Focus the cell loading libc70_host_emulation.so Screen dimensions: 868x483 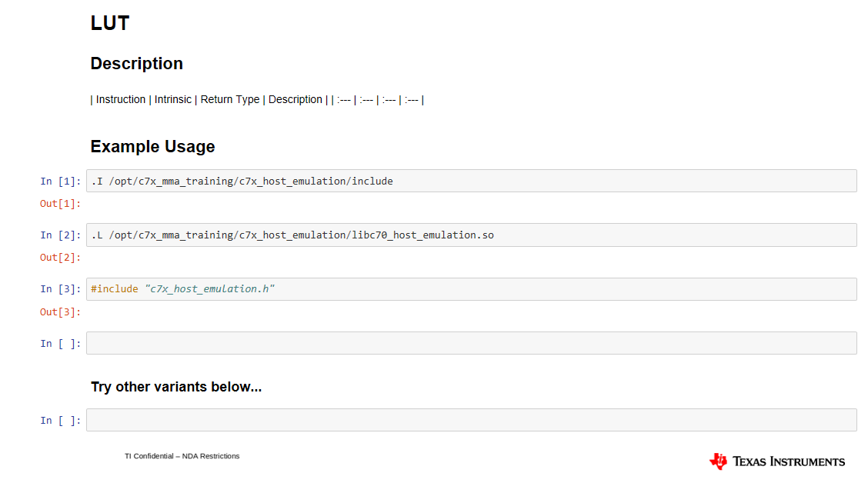pos(471,235)
